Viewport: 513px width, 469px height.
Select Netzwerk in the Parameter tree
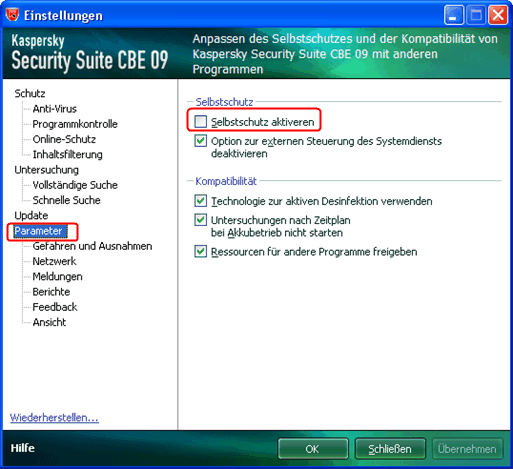tap(54, 261)
